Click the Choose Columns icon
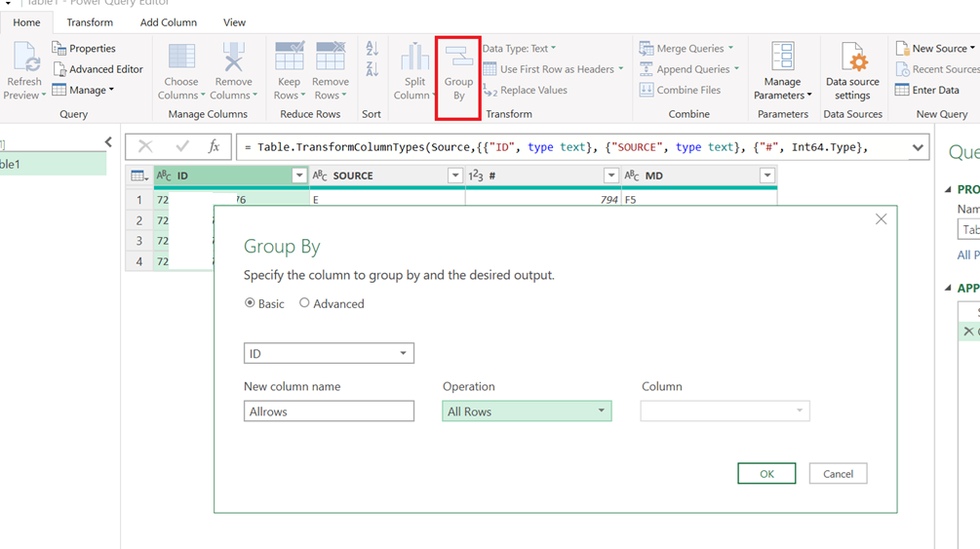This screenshot has width=980, height=549. pyautogui.click(x=181, y=58)
